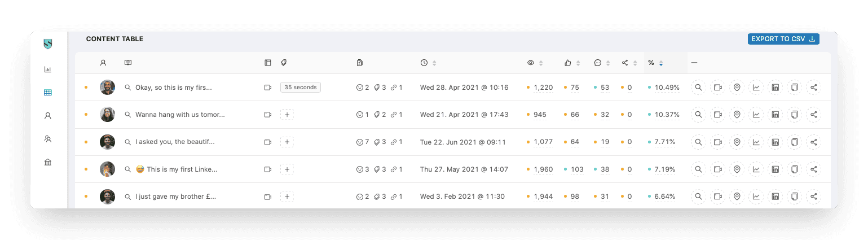Click the author avatar of the first post
Screen dimensions: 868x240
[x=107, y=88]
